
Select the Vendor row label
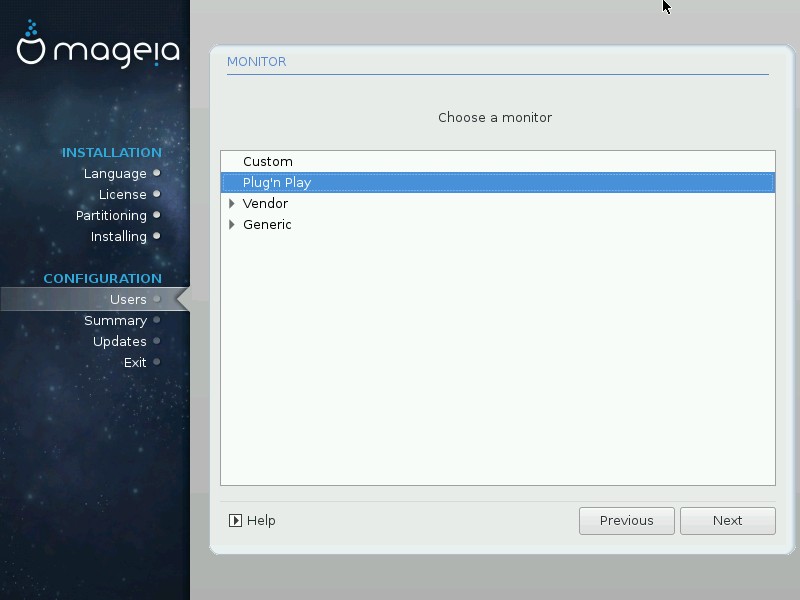(x=265, y=204)
